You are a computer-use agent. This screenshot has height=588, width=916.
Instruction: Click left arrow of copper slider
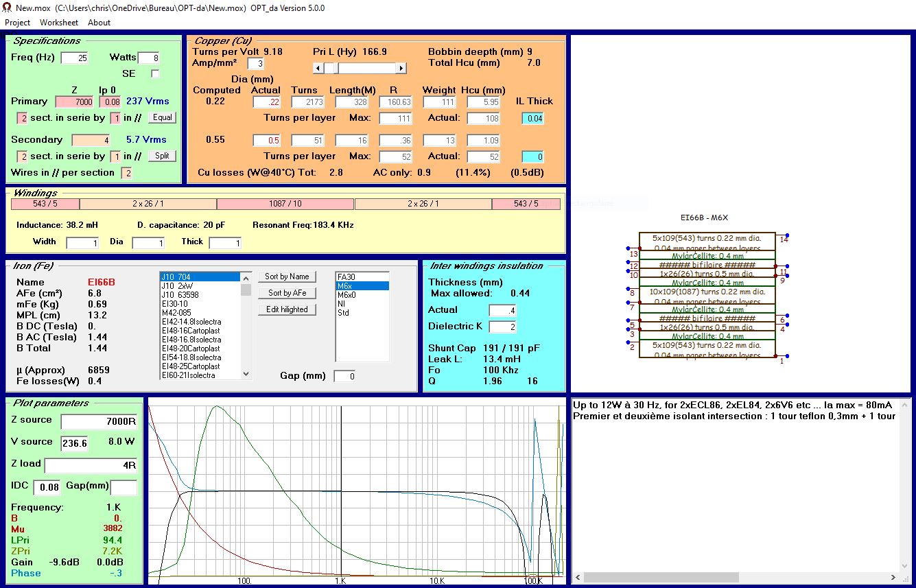point(318,68)
